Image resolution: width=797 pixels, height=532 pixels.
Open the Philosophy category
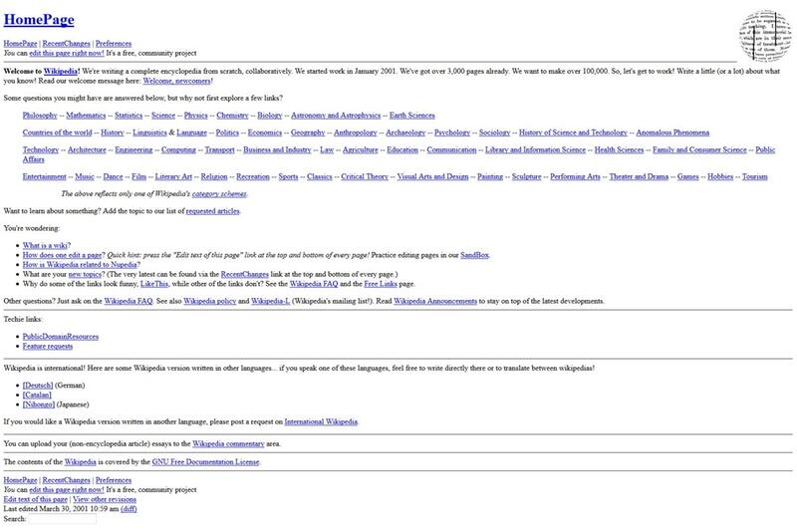40,116
